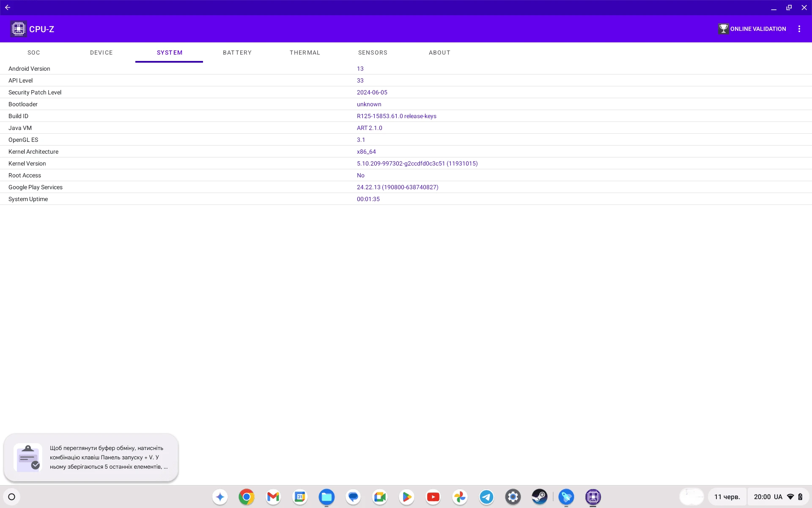Open Google Play Store icon
Image resolution: width=812 pixels, height=508 pixels.
tap(406, 497)
